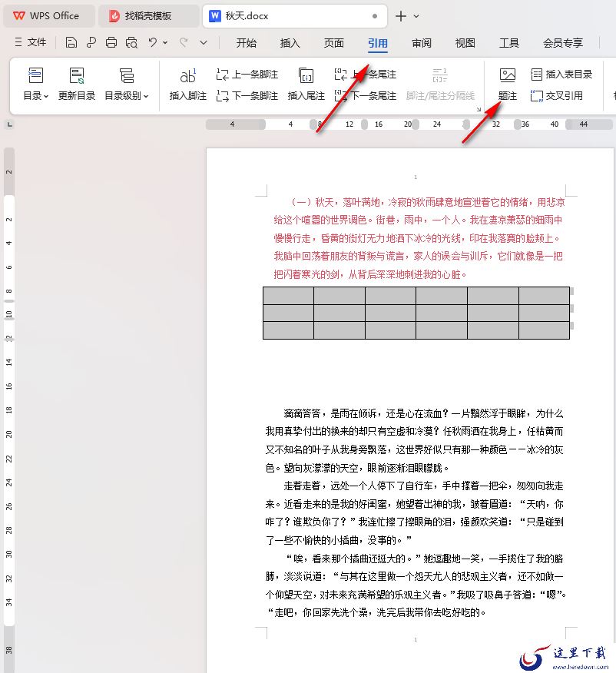616x673 pixels.
Task: Add a new tab with plus button
Action: click(401, 16)
